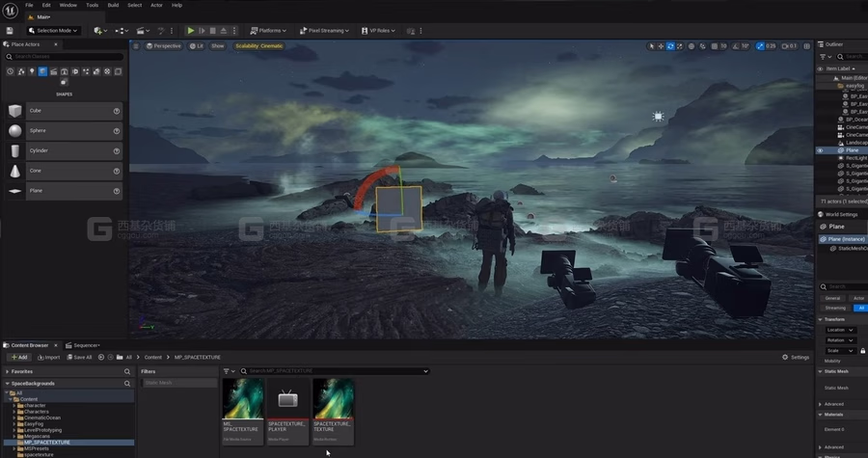Select the Sphere shape entry
Screen dimensions: 868x458
[x=65, y=131]
